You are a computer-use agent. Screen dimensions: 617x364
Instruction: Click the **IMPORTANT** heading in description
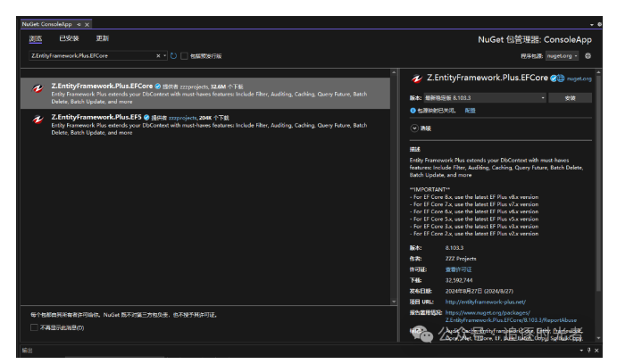click(429, 189)
